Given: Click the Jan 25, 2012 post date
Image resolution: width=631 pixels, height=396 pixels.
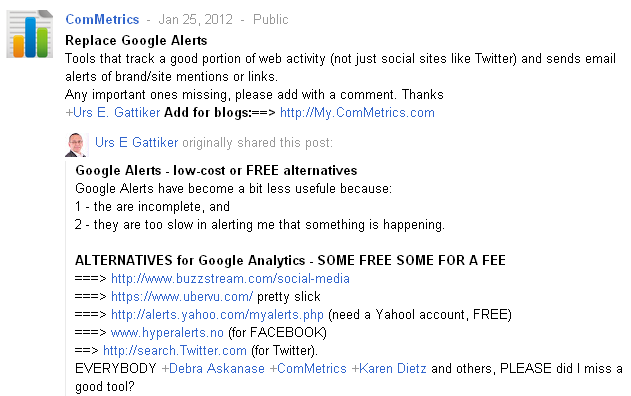Looking at the screenshot, I should point(196,19).
